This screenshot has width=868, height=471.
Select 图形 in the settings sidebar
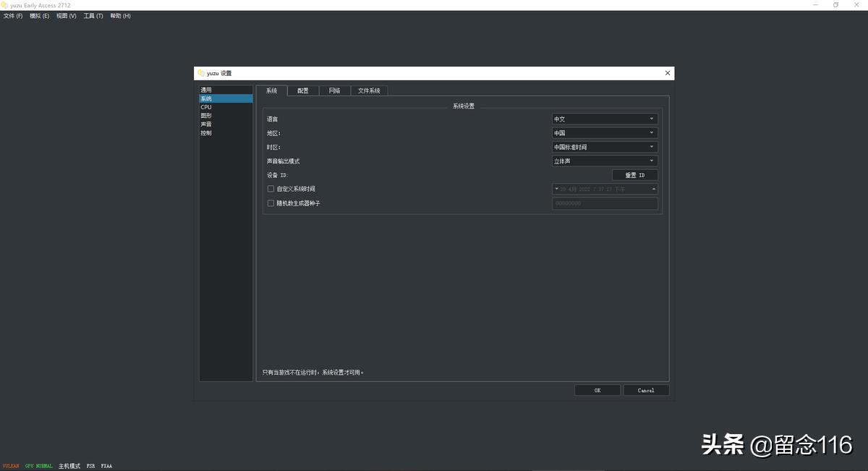(x=207, y=116)
